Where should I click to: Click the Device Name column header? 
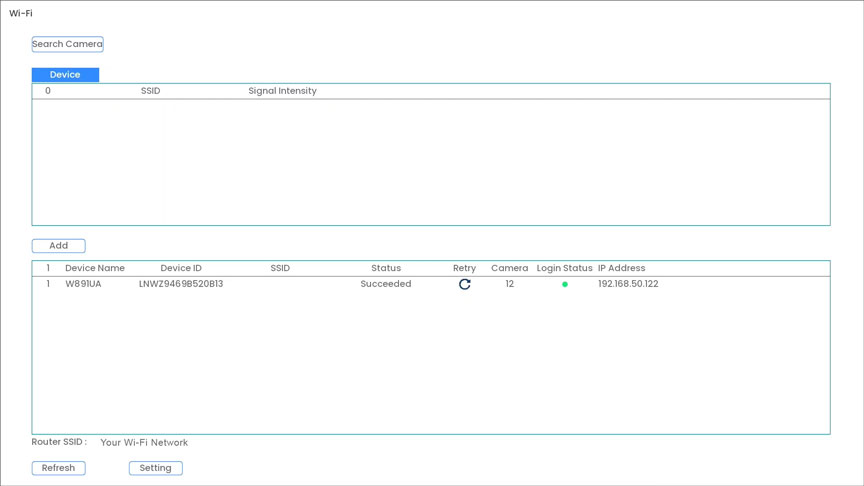(95, 268)
